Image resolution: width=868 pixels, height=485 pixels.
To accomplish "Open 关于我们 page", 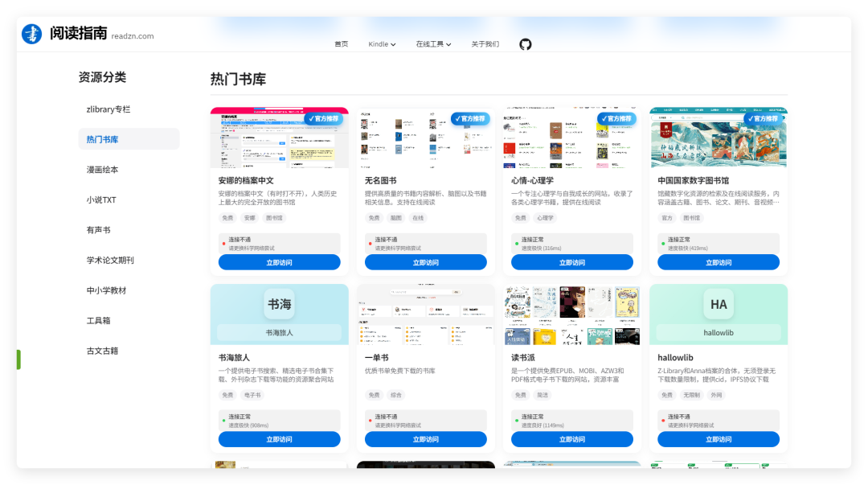I will 485,44.
